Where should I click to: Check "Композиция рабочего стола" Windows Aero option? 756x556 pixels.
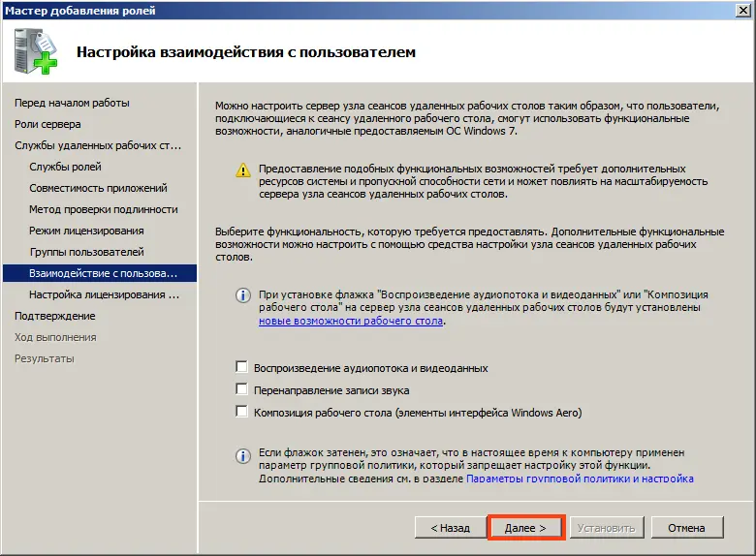click(x=241, y=412)
